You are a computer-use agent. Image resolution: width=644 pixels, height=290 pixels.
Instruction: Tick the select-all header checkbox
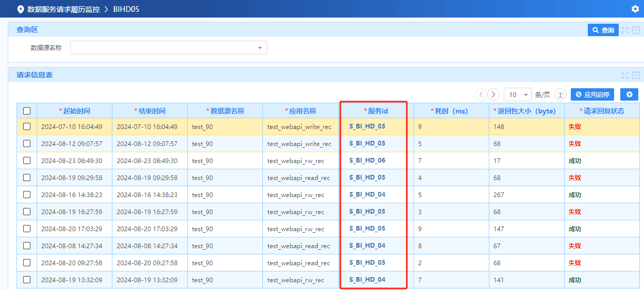coord(27,111)
